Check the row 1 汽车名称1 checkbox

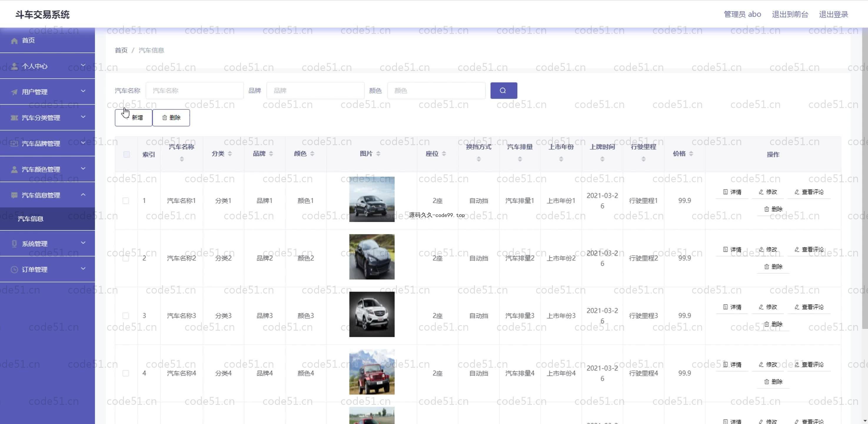(126, 201)
